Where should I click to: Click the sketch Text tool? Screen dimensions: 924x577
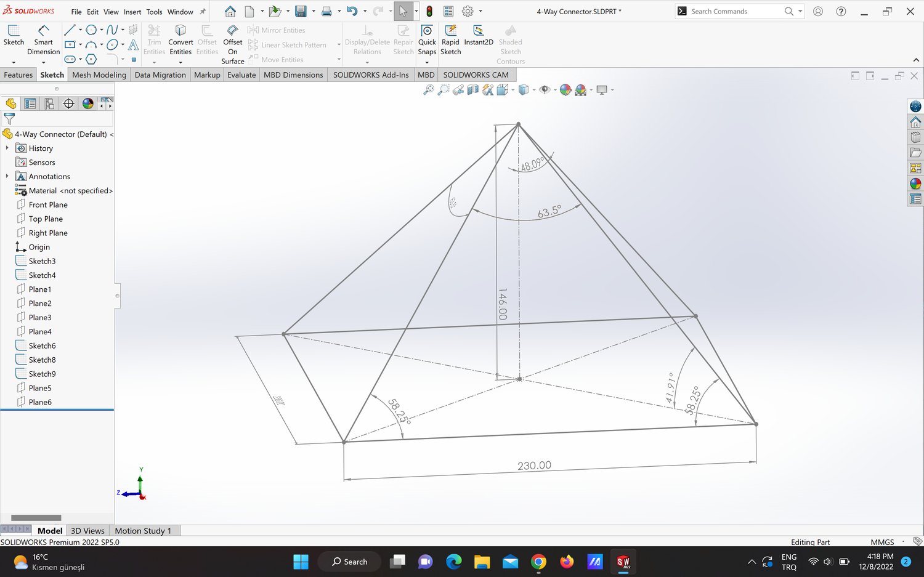[133, 44]
